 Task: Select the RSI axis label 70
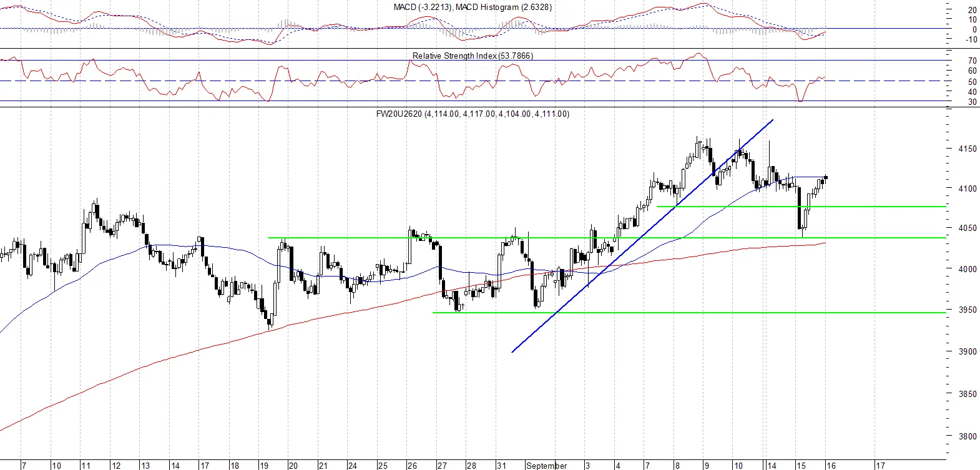[973, 61]
